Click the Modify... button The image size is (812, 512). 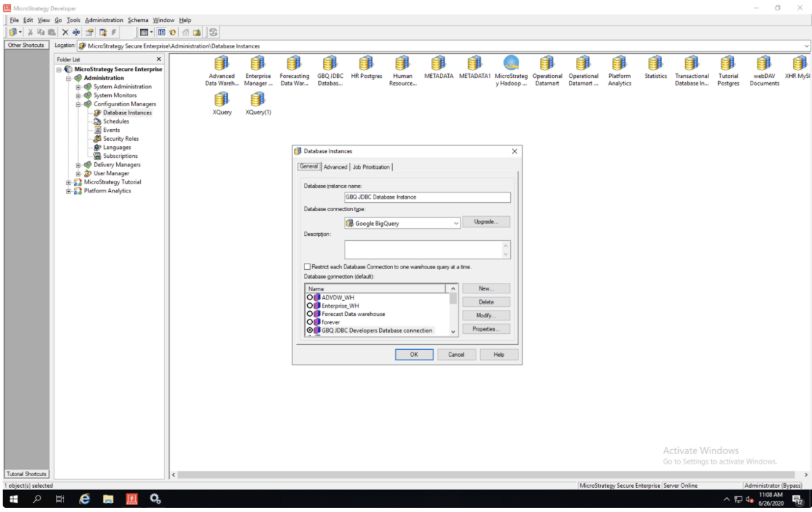(486, 315)
